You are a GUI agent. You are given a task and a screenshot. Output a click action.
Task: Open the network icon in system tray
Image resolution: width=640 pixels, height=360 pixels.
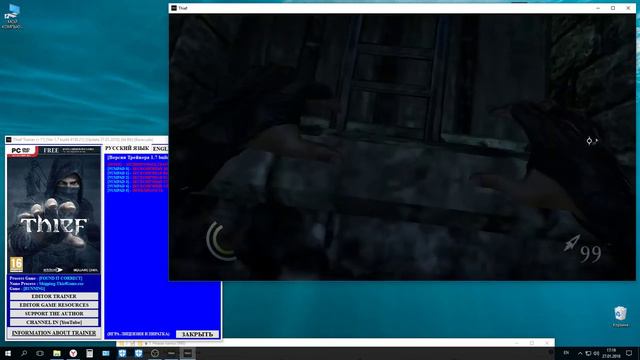[x=588, y=353]
